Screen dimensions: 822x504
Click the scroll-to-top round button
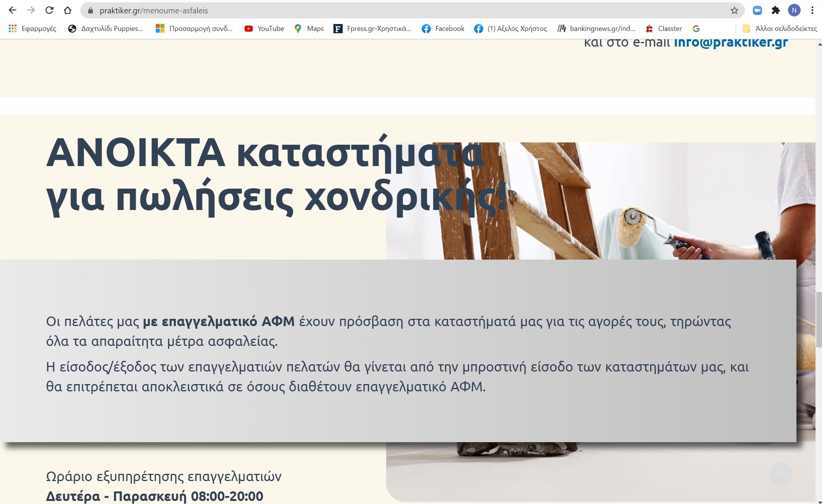tap(781, 473)
